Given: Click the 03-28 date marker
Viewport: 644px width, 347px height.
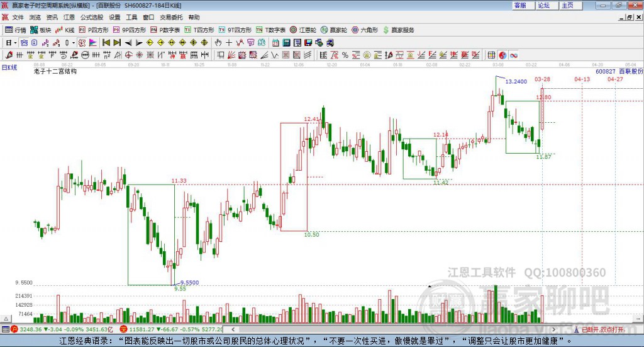Looking at the screenshot, I should point(542,79).
